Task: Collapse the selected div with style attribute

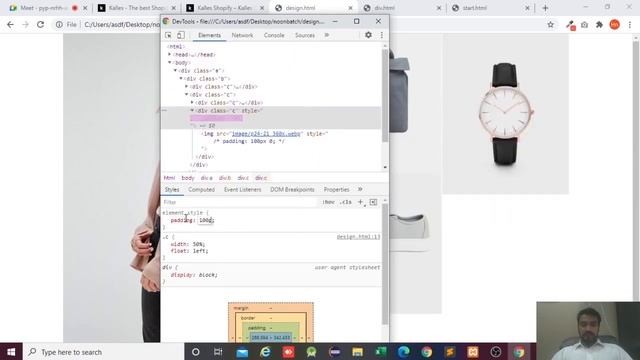Action: coord(192,111)
